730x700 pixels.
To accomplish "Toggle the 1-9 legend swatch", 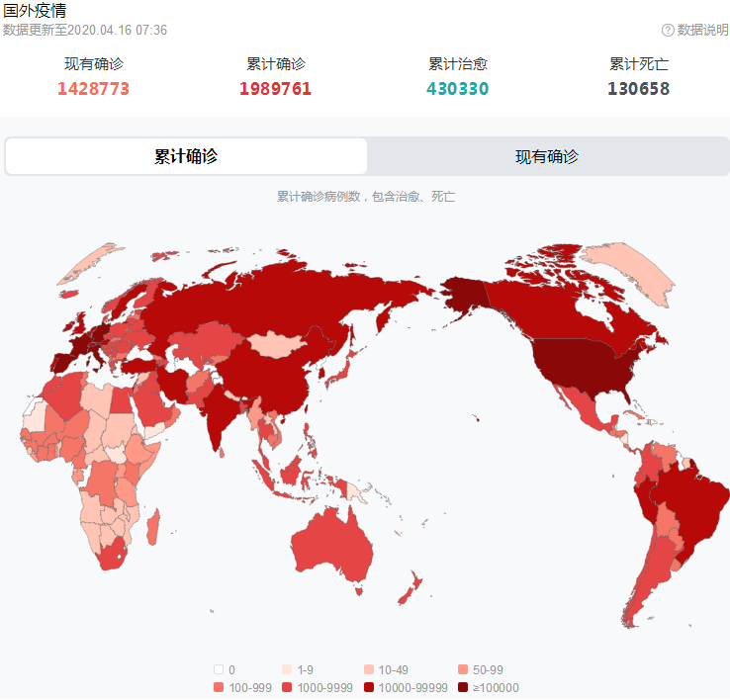I will pyautogui.click(x=287, y=669).
